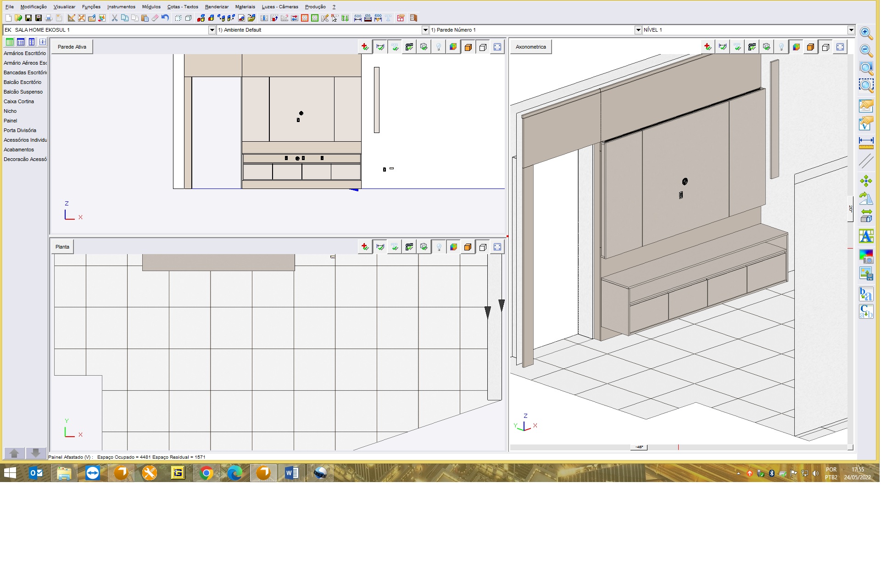Screen dimensions: 881x588
Task: Zoom in with the plus magnifier
Action: [866, 33]
